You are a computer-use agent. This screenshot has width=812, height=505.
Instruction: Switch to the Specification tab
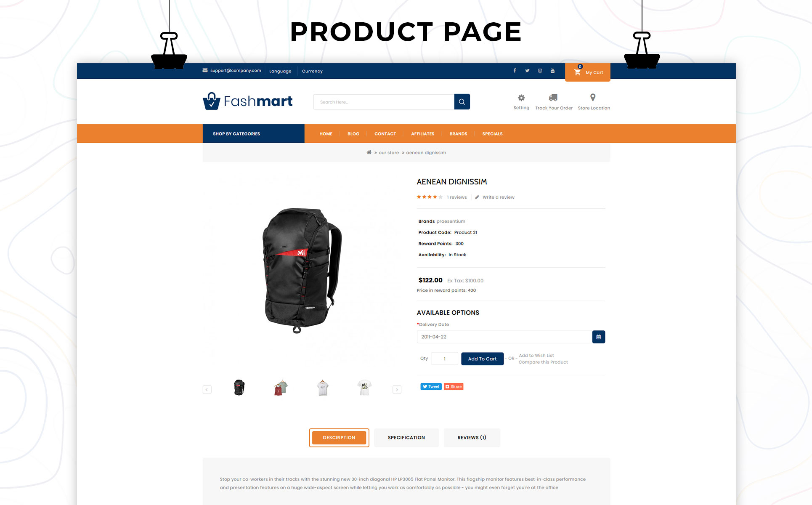point(406,438)
